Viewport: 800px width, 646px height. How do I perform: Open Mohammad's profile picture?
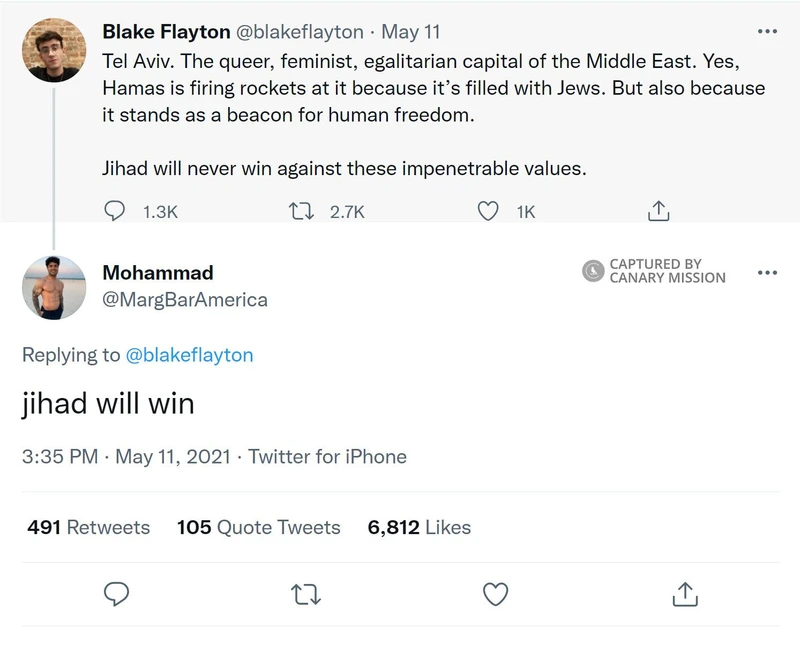point(55,287)
